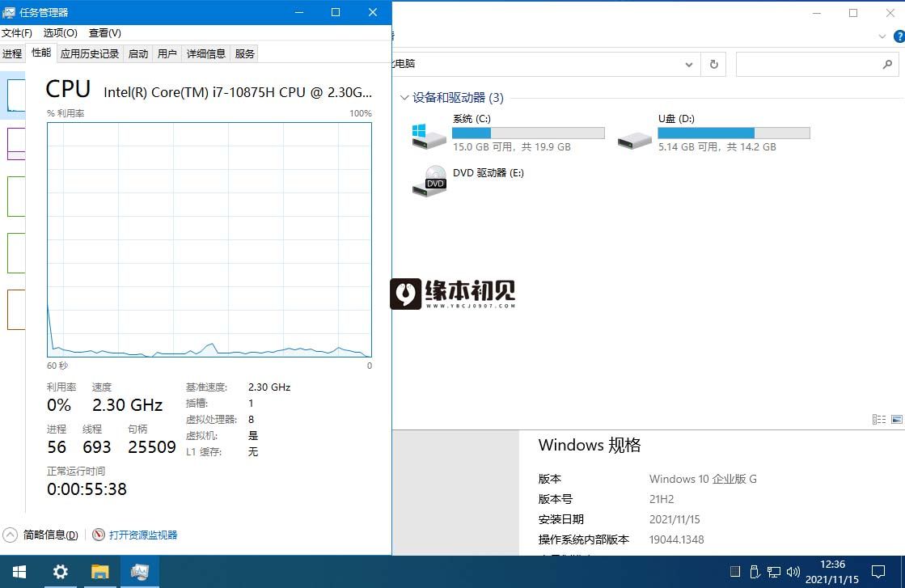The height and width of the screenshot is (588, 905).
Task: Click the threads count 693
Action: click(x=96, y=447)
